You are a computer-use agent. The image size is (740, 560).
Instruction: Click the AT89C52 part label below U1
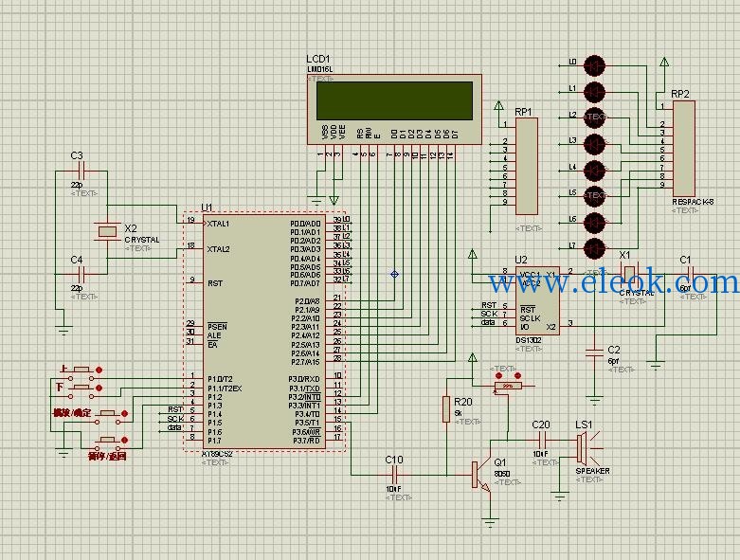tap(217, 454)
